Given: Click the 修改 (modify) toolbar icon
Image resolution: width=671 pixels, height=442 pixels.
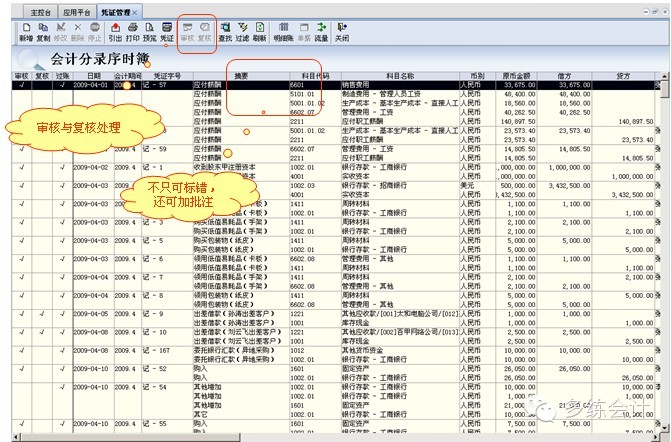Looking at the screenshot, I should (61, 33).
